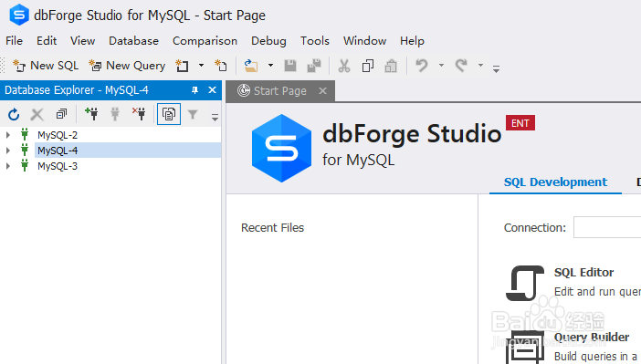641x364 pixels.
Task: Open the SQL Editor link
Action: 583,273
